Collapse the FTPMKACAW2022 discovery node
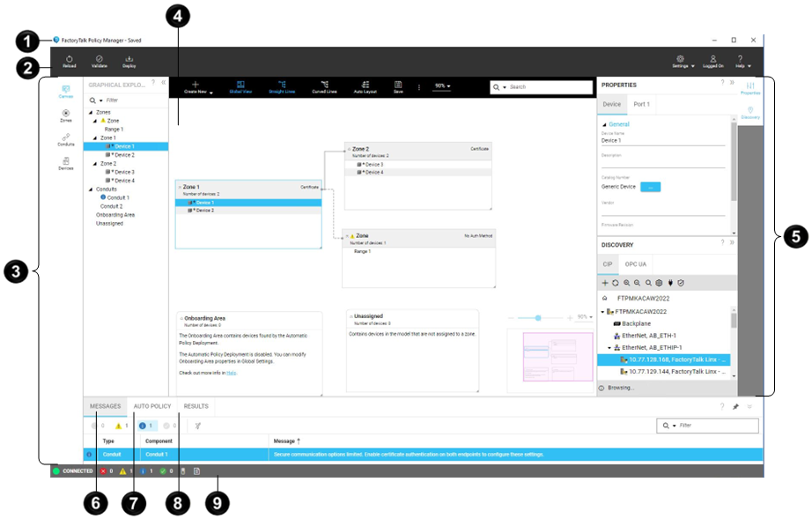812x519 pixels. click(x=602, y=312)
